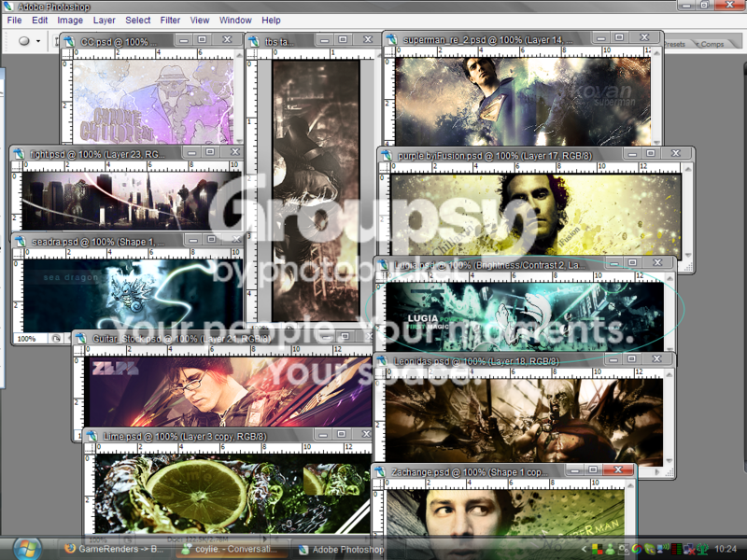Open the Layer menu
The width and height of the screenshot is (747, 560).
[x=104, y=20]
